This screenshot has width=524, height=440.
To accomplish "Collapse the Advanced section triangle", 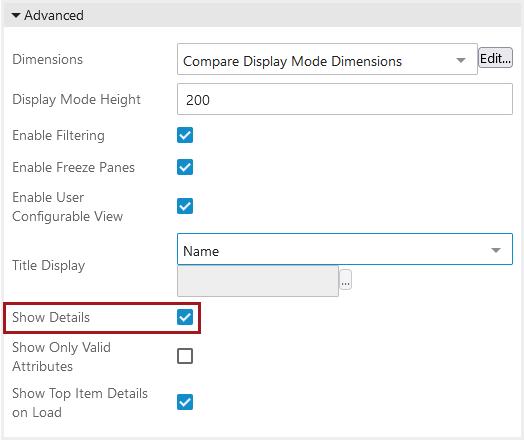I will tap(16, 15).
